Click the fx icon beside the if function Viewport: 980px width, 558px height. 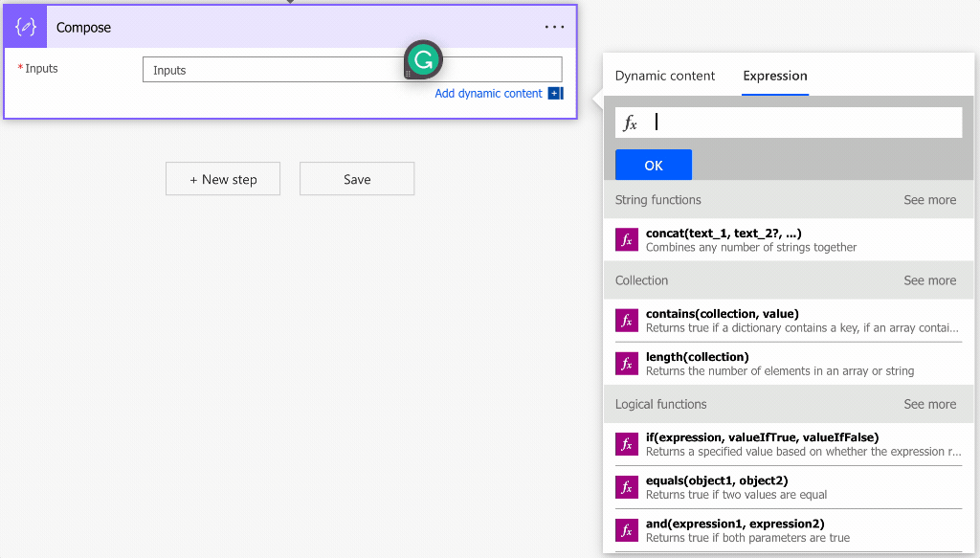point(627,444)
